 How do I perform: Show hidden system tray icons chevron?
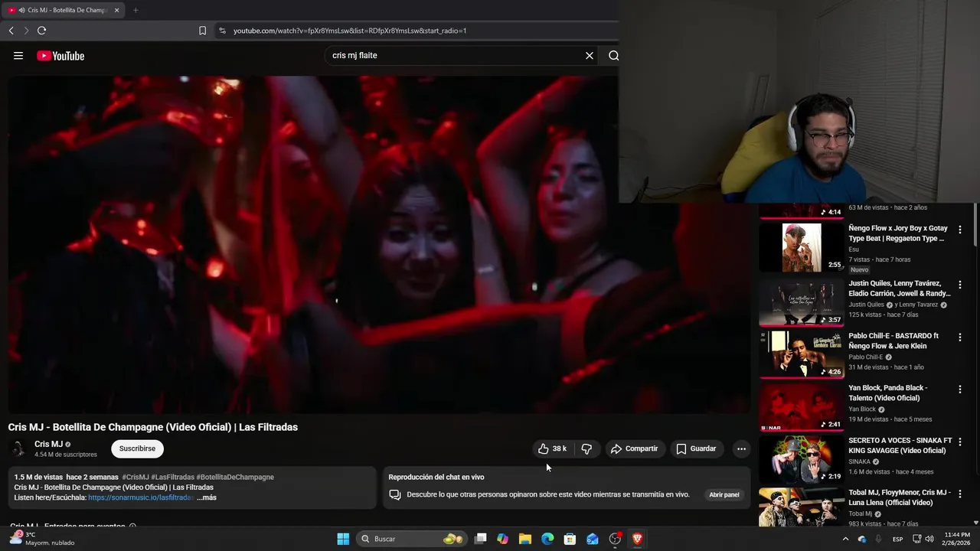click(845, 539)
